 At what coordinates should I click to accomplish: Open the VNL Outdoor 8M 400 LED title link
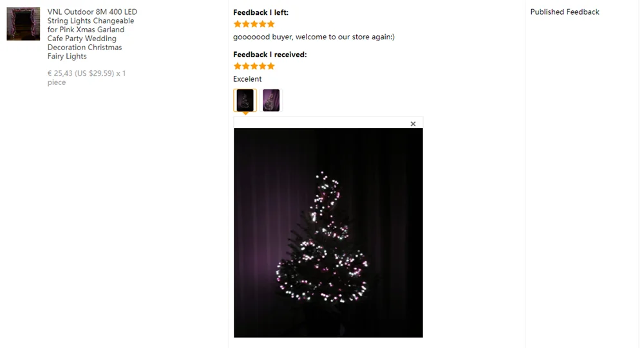tap(92, 34)
